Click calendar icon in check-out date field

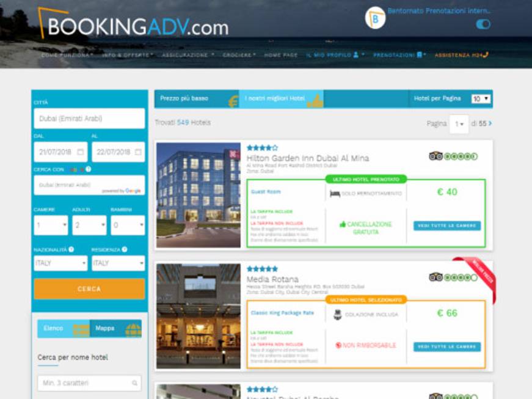point(138,152)
